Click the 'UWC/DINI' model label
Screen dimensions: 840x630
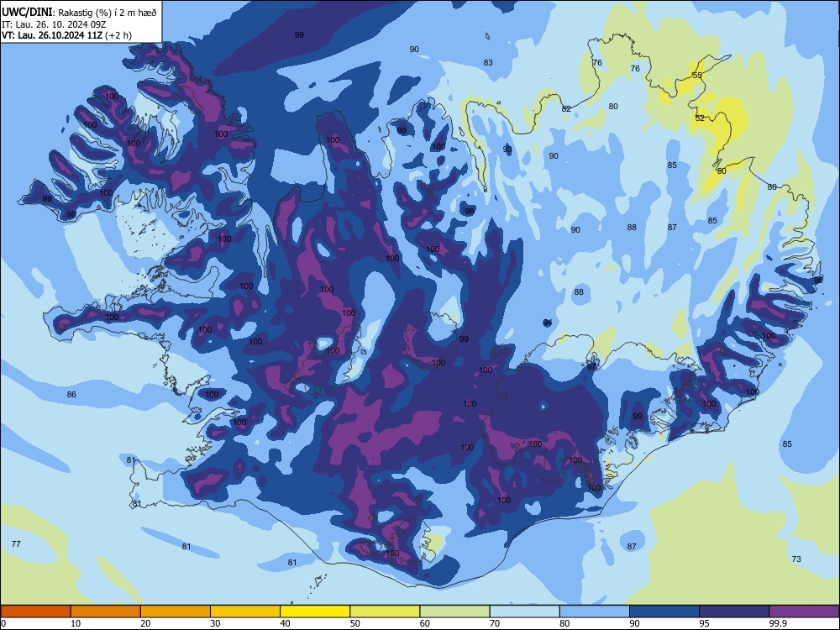pyautogui.click(x=28, y=13)
